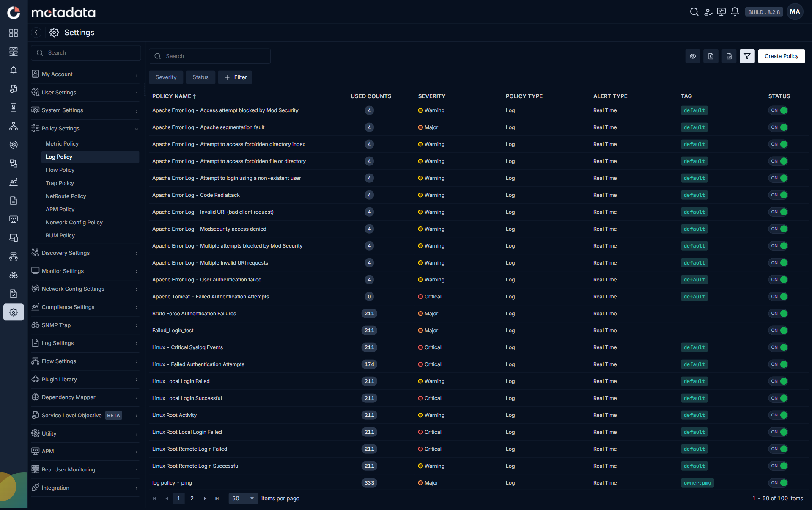The image size is (812, 510).
Task: Open items per page dropdown
Action: (243, 499)
